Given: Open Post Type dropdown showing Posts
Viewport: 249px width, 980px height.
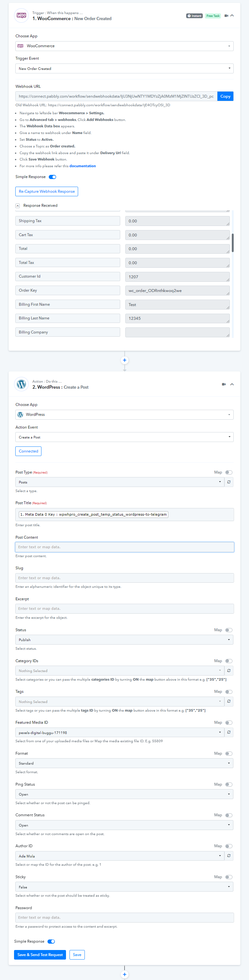Looking at the screenshot, I should click(120, 482).
